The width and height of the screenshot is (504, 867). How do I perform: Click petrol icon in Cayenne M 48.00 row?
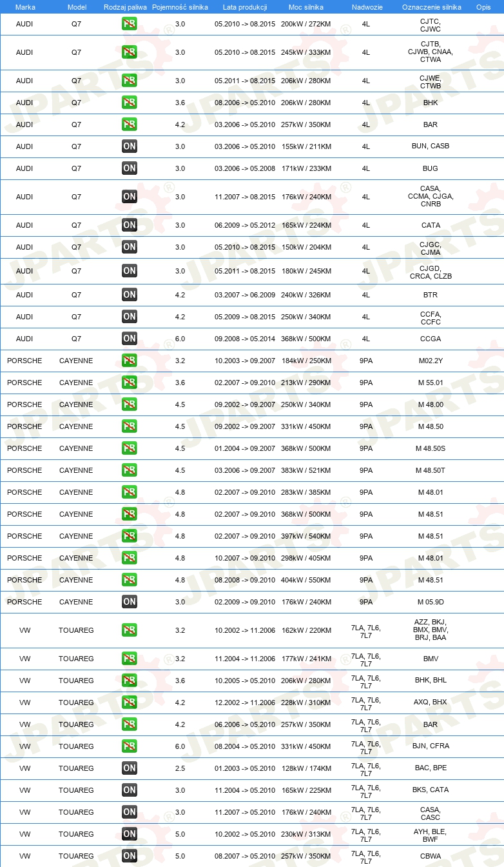[130, 404]
